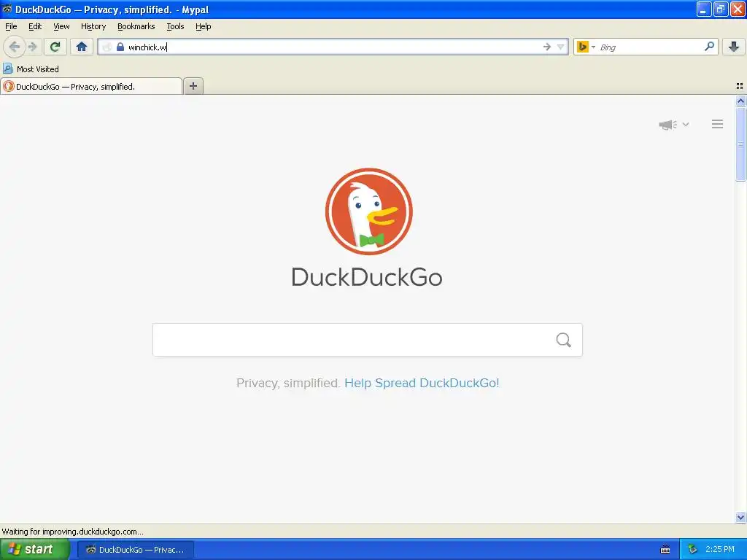The width and height of the screenshot is (747, 560).
Task: Click the DuckDuckGo duck logo
Action: point(368,211)
